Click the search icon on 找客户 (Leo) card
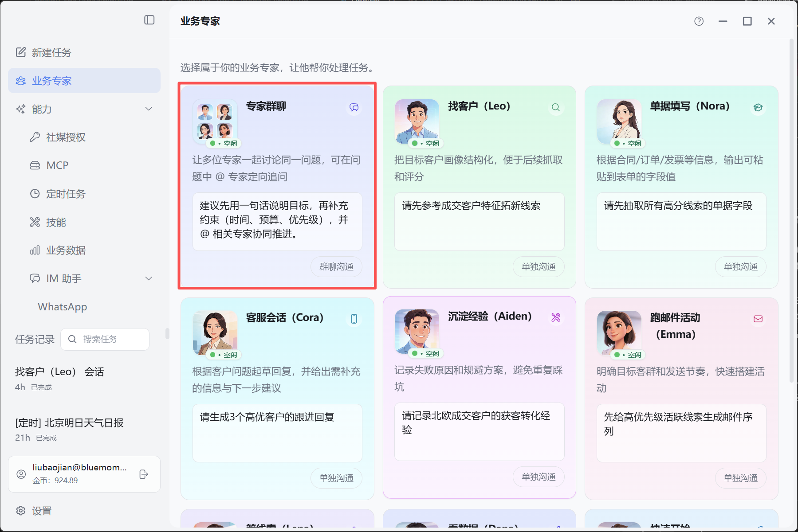Viewport: 798px width, 532px height. 556,107
